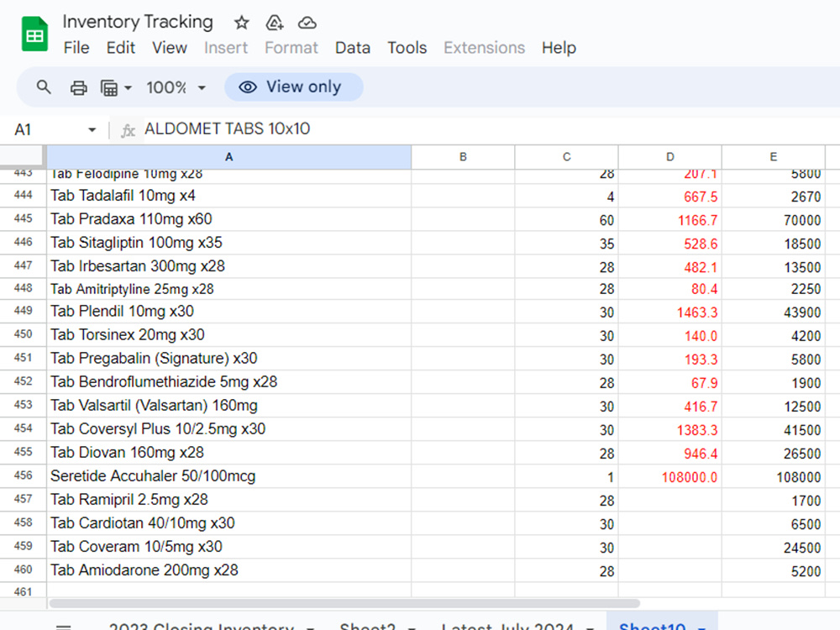Click cell Tab Plendil 10mg x30
The height and width of the screenshot is (630, 840).
[x=228, y=312]
